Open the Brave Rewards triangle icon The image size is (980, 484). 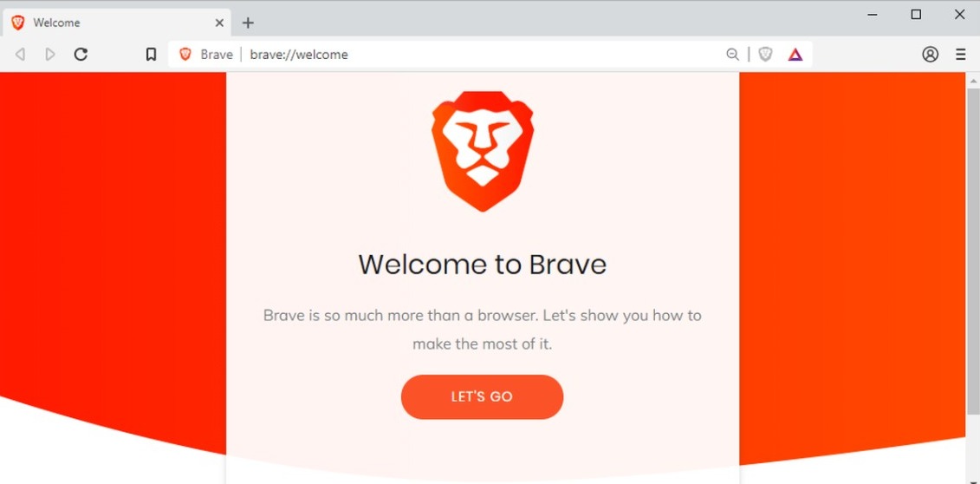pos(795,55)
